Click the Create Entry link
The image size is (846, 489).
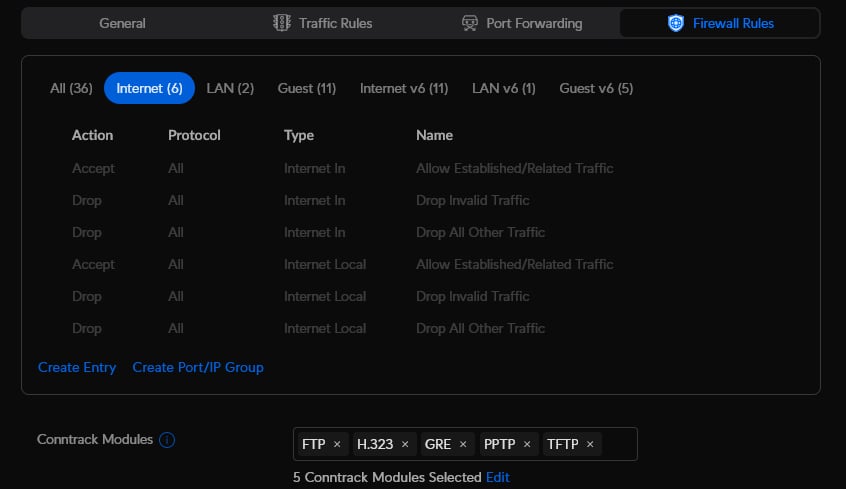[77, 367]
